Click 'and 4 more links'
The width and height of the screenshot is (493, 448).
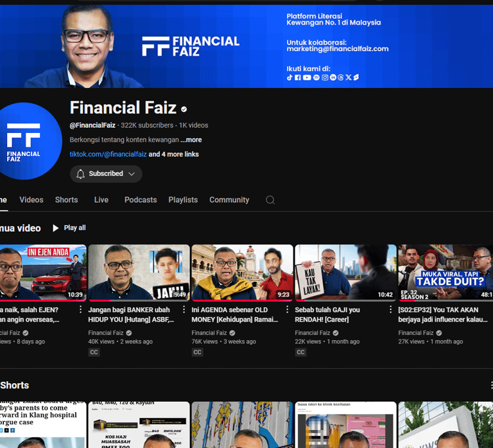pyautogui.click(x=173, y=155)
